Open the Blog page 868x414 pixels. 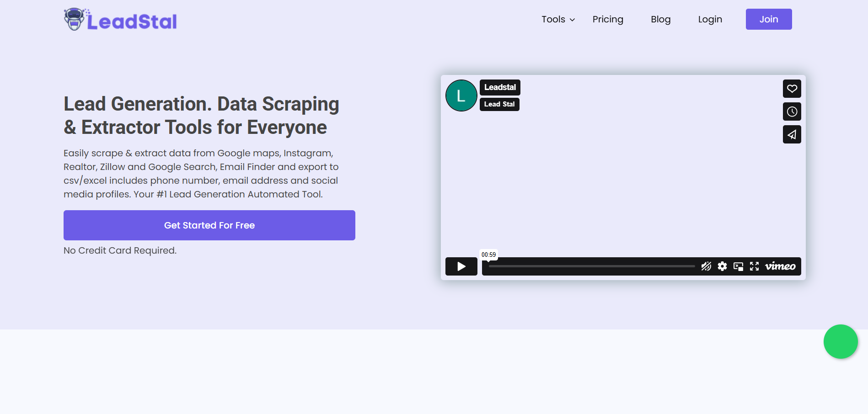coord(660,19)
